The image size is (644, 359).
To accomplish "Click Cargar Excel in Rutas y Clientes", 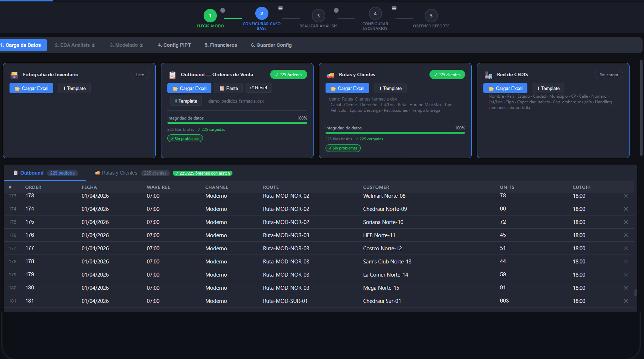I will 347,88.
